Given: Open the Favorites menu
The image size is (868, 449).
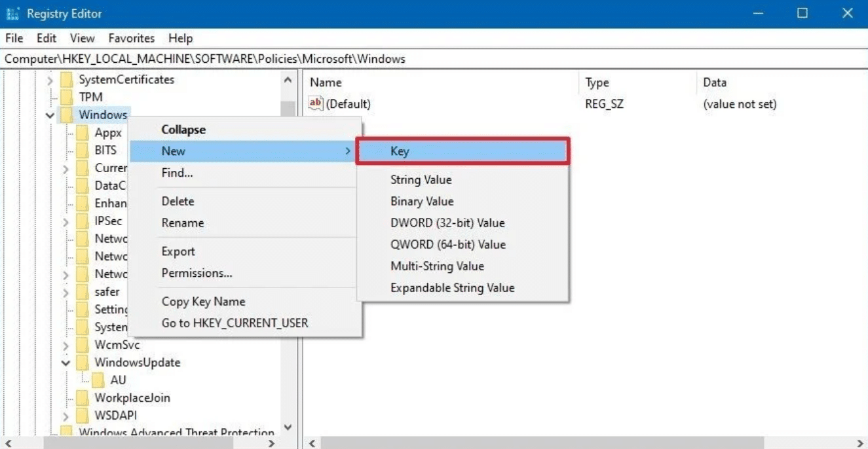Looking at the screenshot, I should click(131, 38).
